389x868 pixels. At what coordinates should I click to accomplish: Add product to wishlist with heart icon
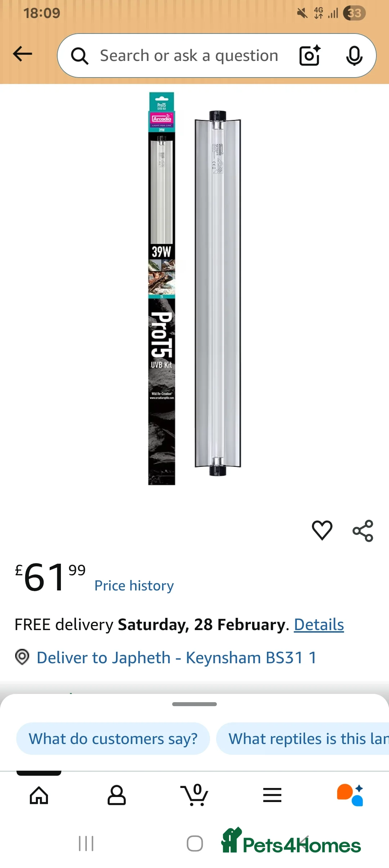click(x=322, y=530)
